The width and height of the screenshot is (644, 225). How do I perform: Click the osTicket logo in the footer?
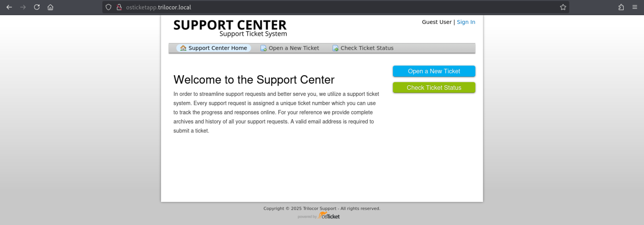[x=329, y=215]
